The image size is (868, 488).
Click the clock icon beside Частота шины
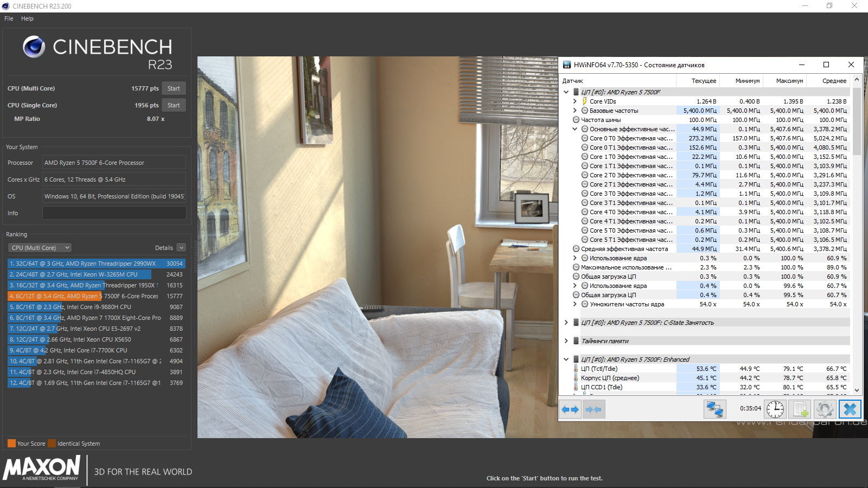tap(576, 120)
